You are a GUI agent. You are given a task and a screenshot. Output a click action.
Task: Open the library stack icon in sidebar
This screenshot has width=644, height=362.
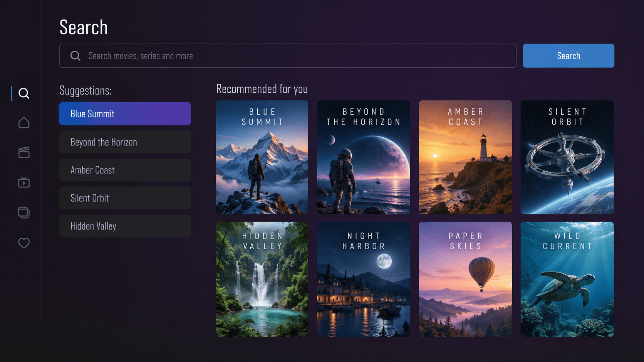24,212
